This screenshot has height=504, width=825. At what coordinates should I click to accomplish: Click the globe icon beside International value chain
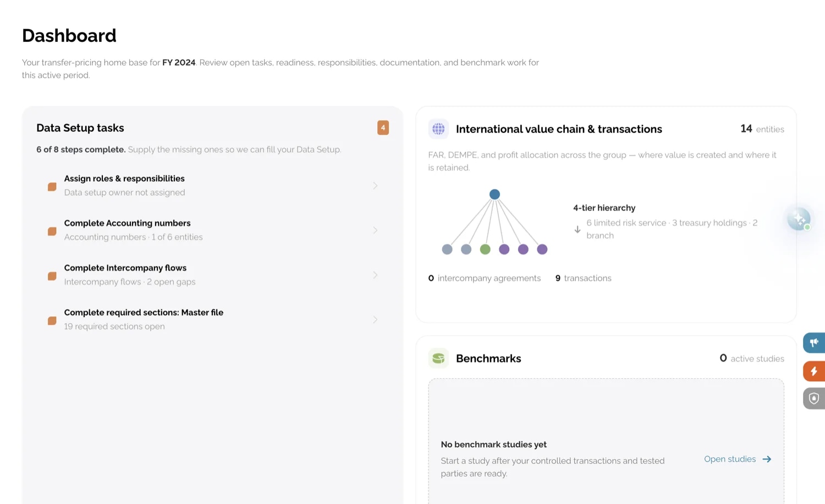438,129
